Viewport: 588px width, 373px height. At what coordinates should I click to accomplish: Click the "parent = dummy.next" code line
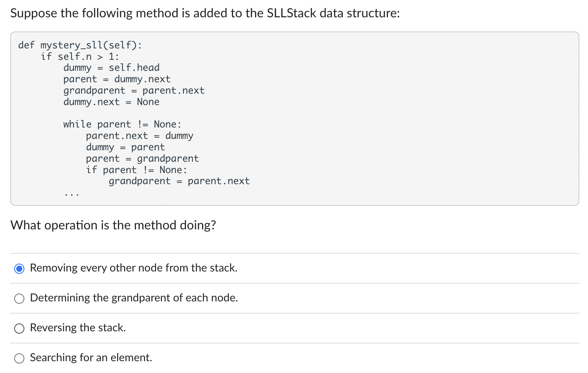click(x=117, y=79)
